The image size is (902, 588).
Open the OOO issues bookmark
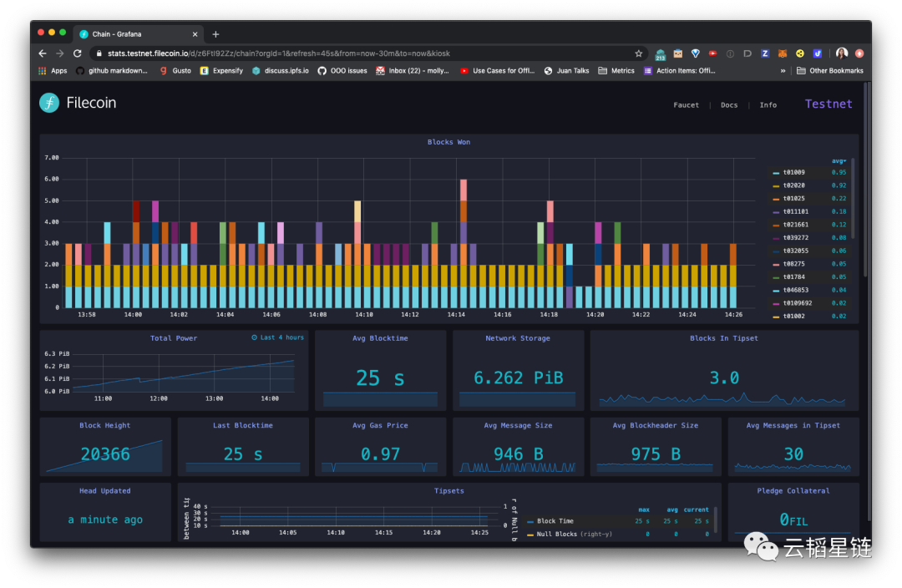(342, 71)
